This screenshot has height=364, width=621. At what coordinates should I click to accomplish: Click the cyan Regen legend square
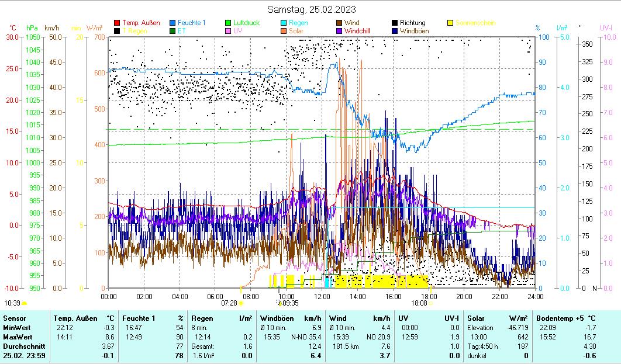click(284, 23)
